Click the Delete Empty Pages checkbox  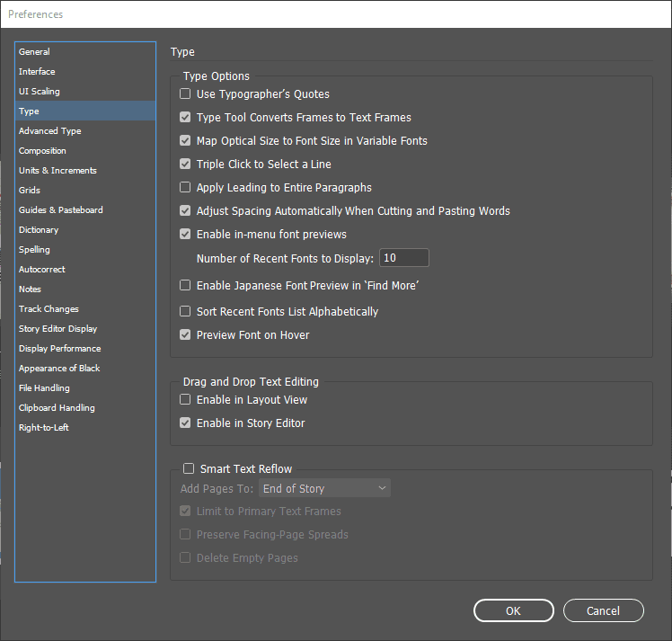(185, 557)
